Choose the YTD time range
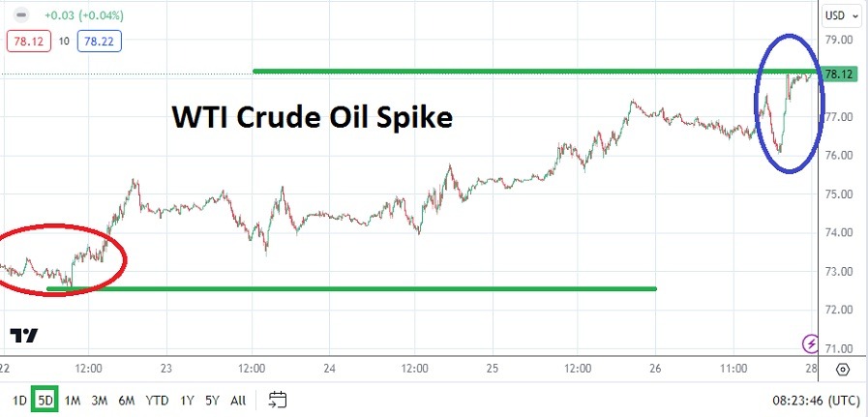The width and height of the screenshot is (868, 417). point(156,400)
